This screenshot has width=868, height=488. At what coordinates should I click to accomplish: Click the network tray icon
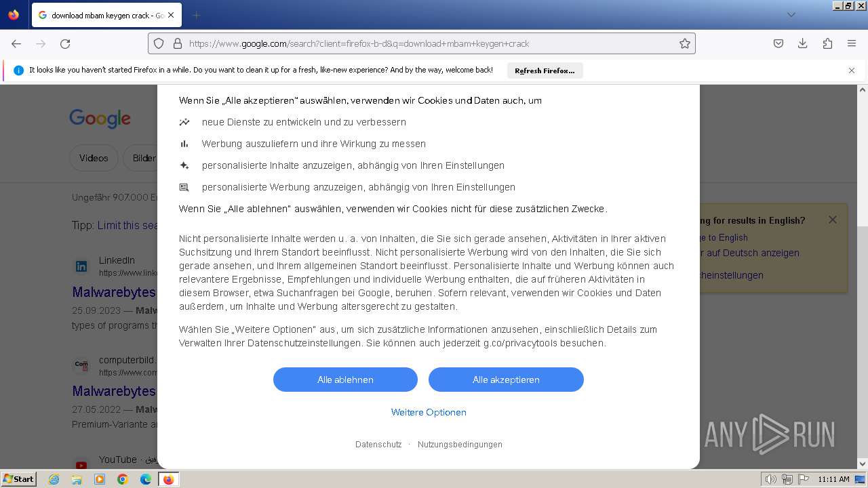787,479
